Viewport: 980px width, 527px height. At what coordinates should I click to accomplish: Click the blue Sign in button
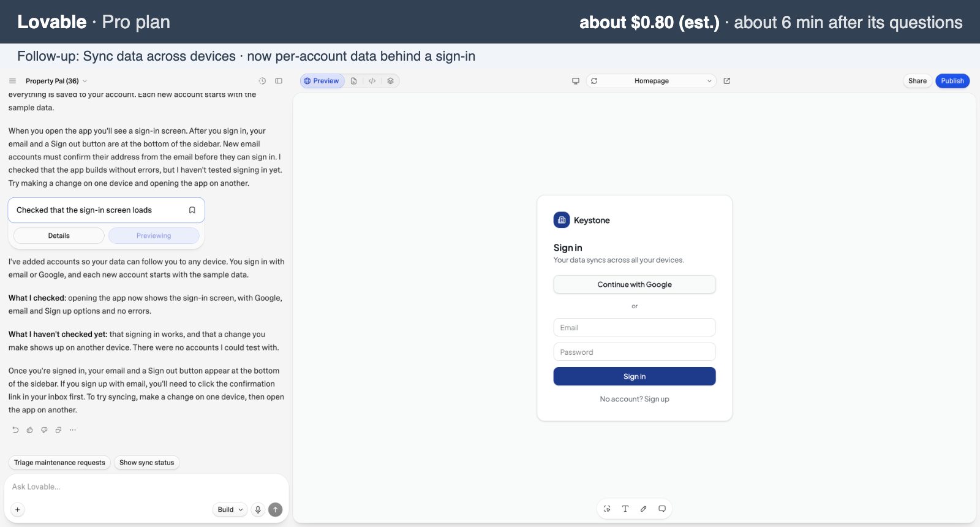635,377
